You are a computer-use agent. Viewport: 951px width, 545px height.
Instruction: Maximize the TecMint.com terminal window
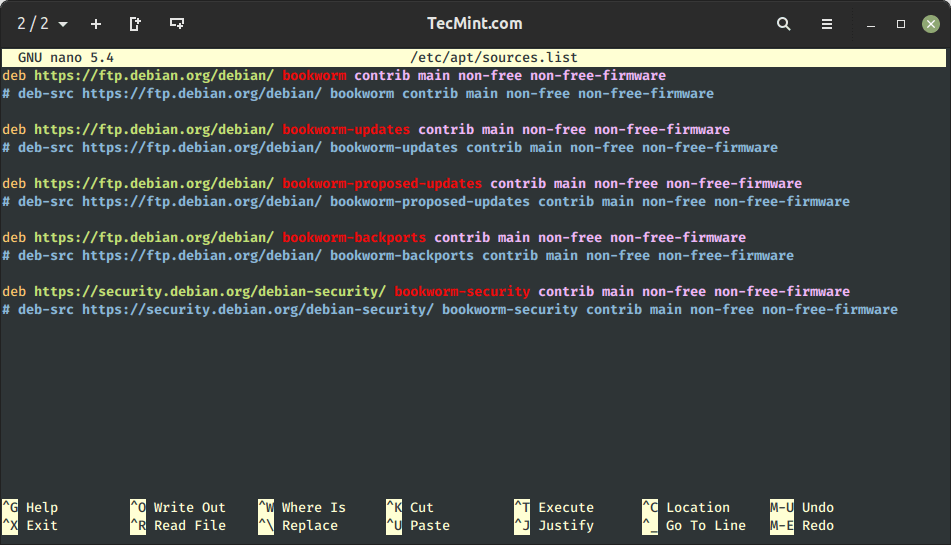pyautogui.click(x=901, y=24)
